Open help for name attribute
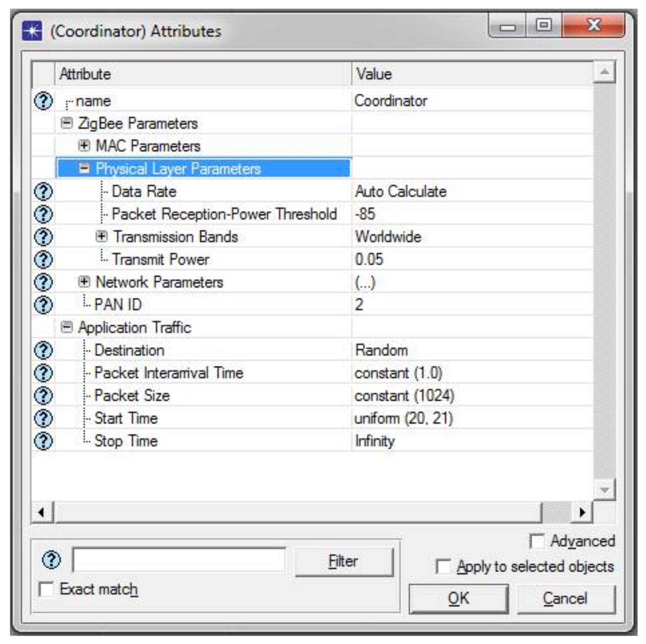646x644 pixels. [x=43, y=101]
